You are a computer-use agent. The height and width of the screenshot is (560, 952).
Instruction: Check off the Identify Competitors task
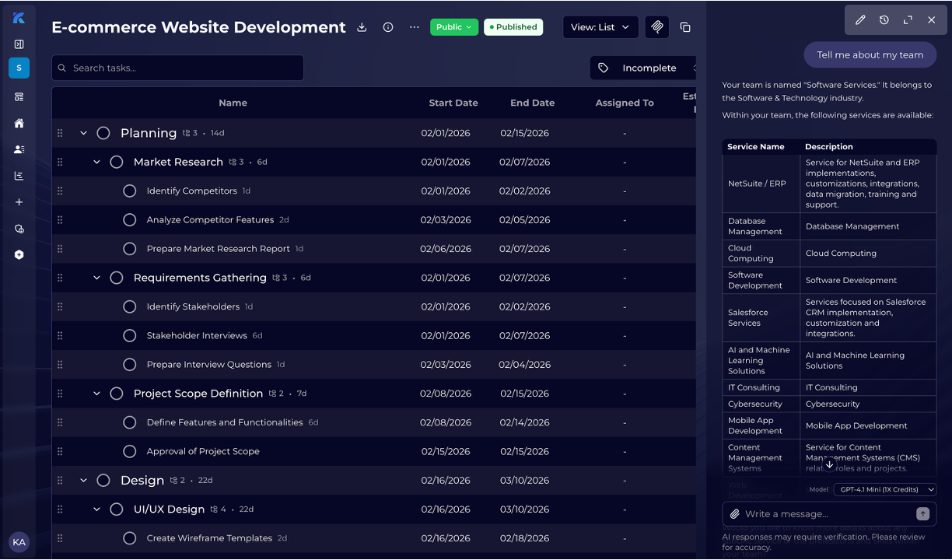[x=130, y=191]
